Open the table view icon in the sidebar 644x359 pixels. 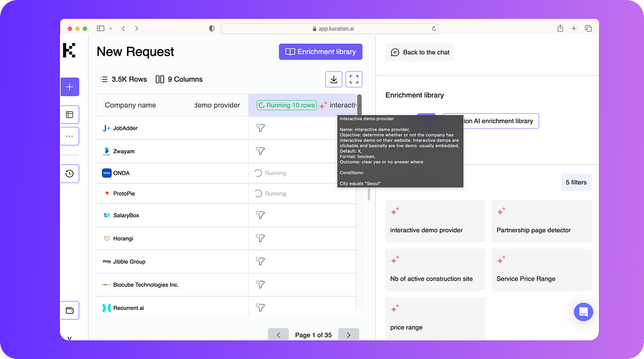[70, 114]
